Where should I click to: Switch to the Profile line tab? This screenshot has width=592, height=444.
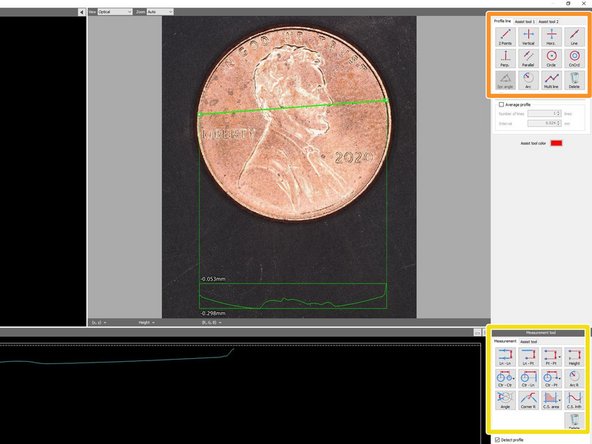coord(503,21)
